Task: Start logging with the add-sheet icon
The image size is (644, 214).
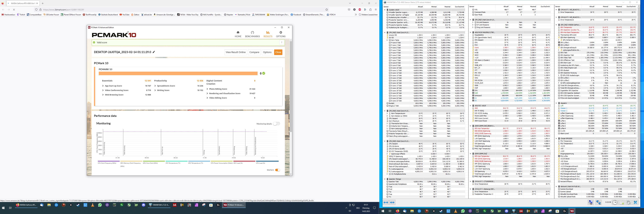Action: point(622,202)
